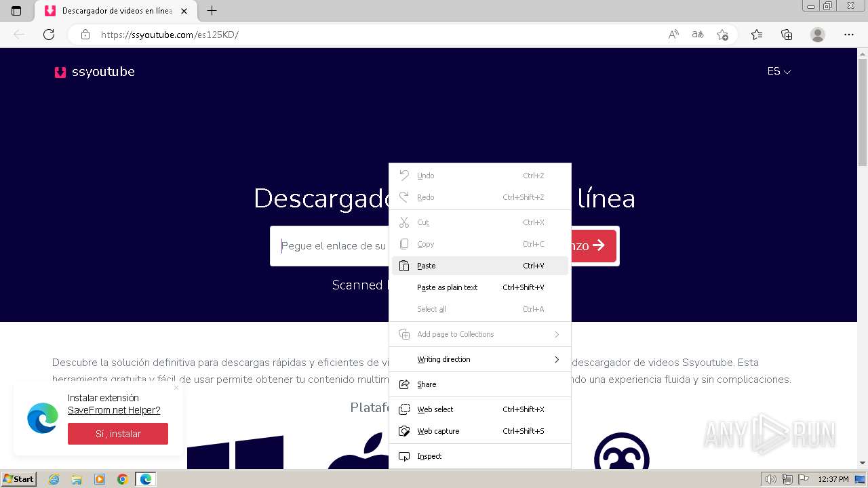Image resolution: width=868 pixels, height=488 pixels.
Task: Click the Inspect menu icon
Action: (x=404, y=456)
